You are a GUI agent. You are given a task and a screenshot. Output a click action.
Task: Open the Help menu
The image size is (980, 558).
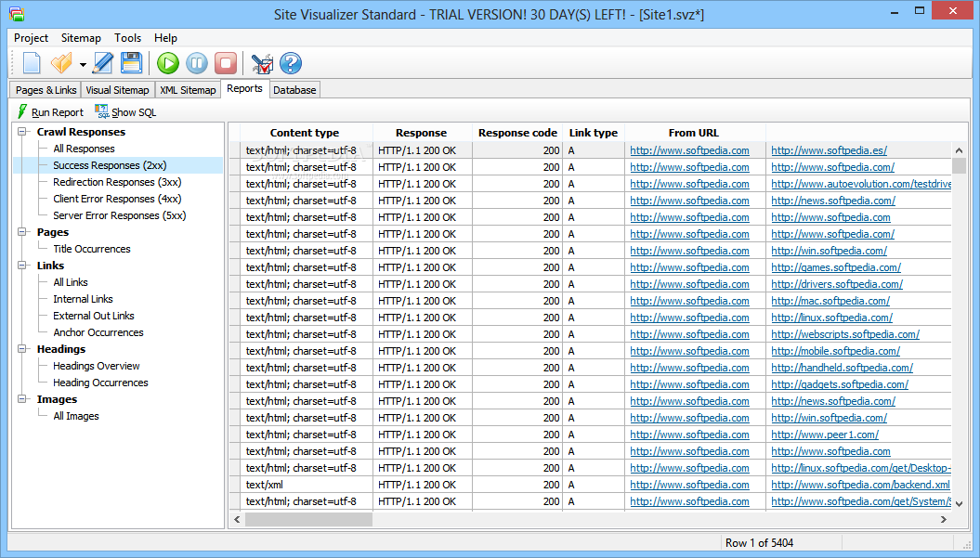[x=165, y=37]
